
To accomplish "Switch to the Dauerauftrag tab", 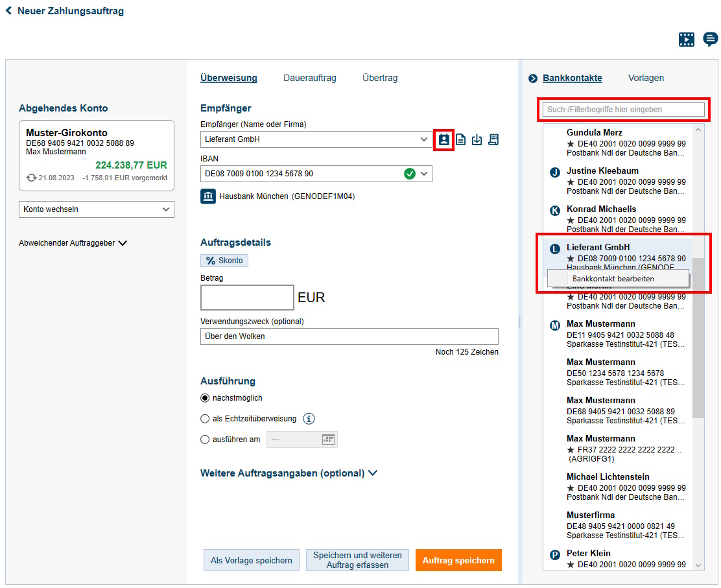I will point(309,78).
